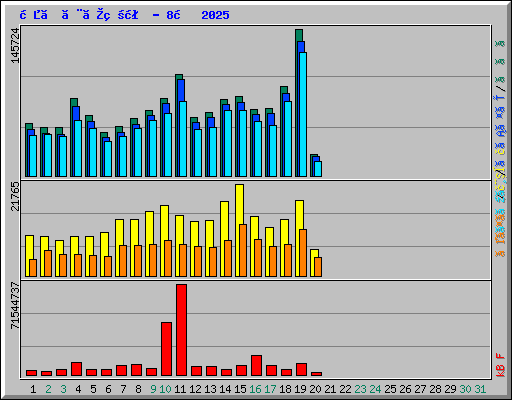
Task: Click the 21765 y-axis value
Action: pos(15,197)
